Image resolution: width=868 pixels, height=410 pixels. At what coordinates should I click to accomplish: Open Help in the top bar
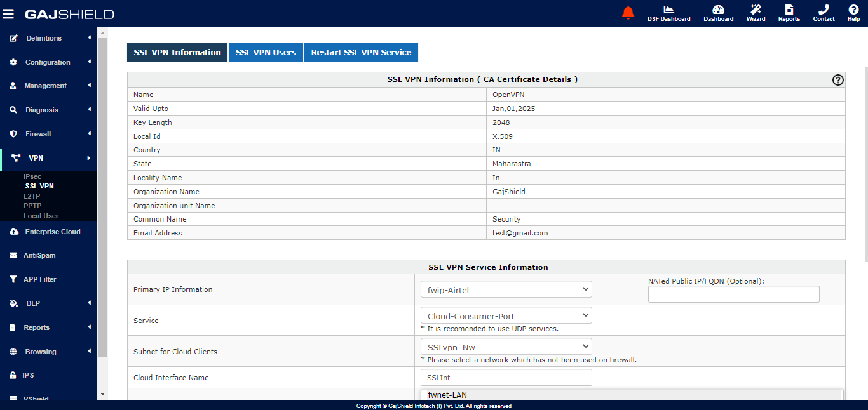853,13
